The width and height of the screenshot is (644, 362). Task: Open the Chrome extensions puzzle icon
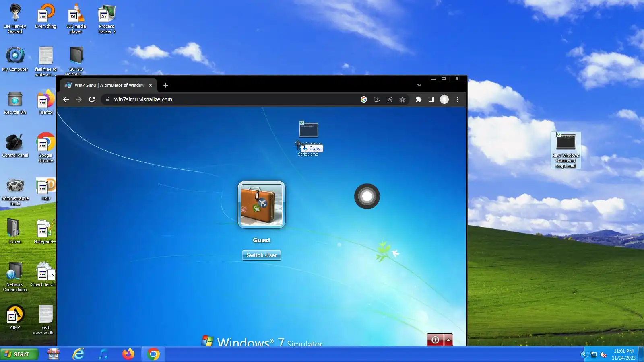pos(419,99)
